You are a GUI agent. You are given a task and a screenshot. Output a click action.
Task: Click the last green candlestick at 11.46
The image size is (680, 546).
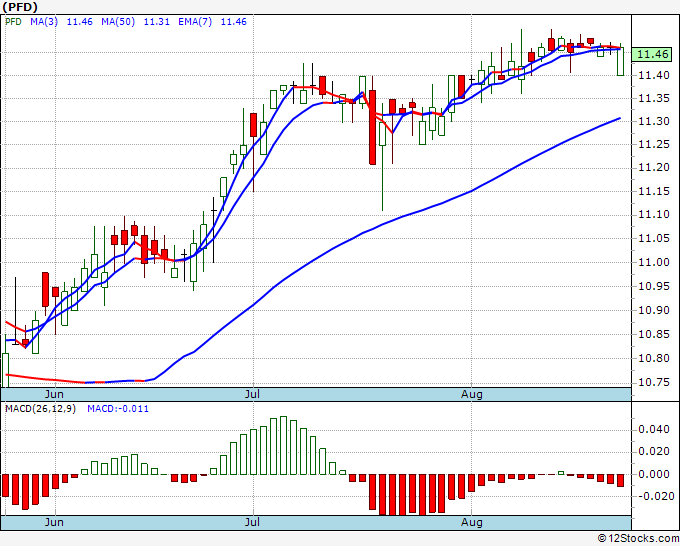click(x=621, y=61)
